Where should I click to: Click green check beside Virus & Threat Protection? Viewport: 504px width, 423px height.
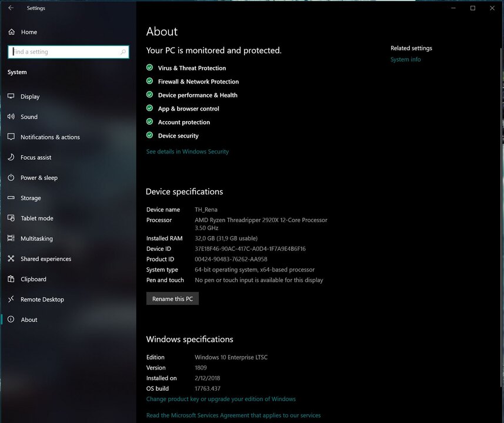tap(149, 68)
